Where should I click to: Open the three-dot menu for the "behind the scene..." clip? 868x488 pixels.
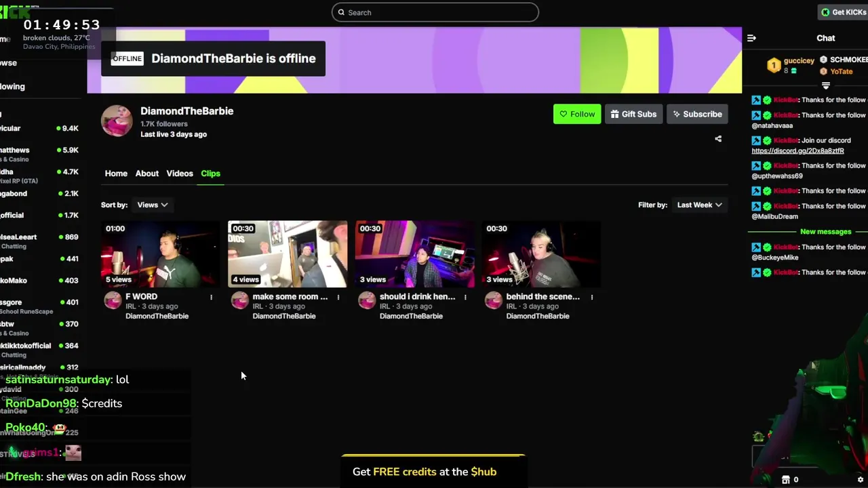591,297
